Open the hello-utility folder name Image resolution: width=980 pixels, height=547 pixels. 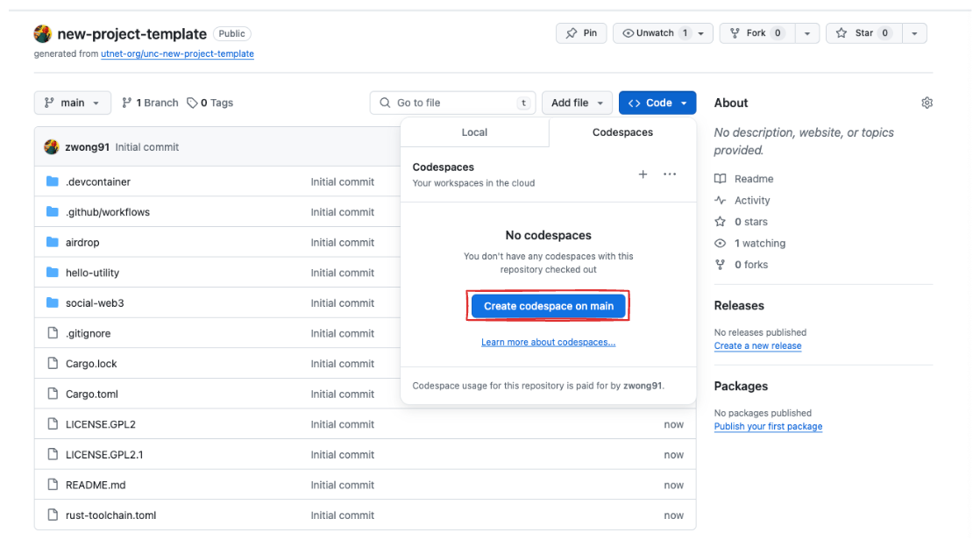(x=93, y=273)
